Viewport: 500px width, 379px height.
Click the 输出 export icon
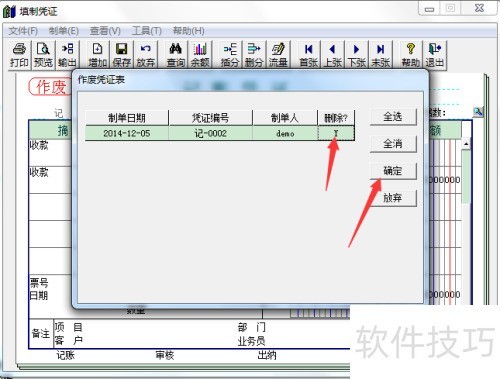tap(67, 55)
